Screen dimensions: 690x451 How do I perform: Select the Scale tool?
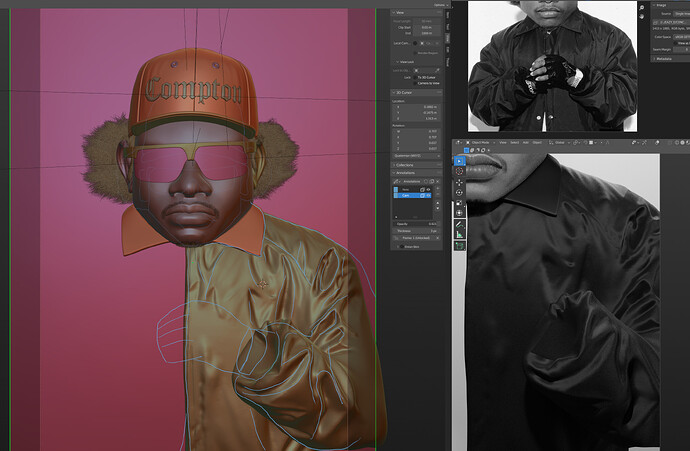point(459,202)
